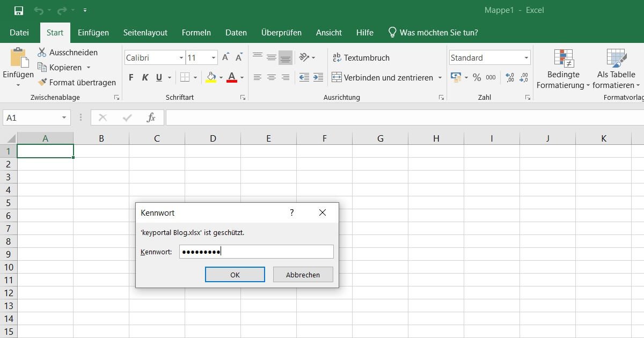Decrease indent
644x338 pixels.
[304, 78]
